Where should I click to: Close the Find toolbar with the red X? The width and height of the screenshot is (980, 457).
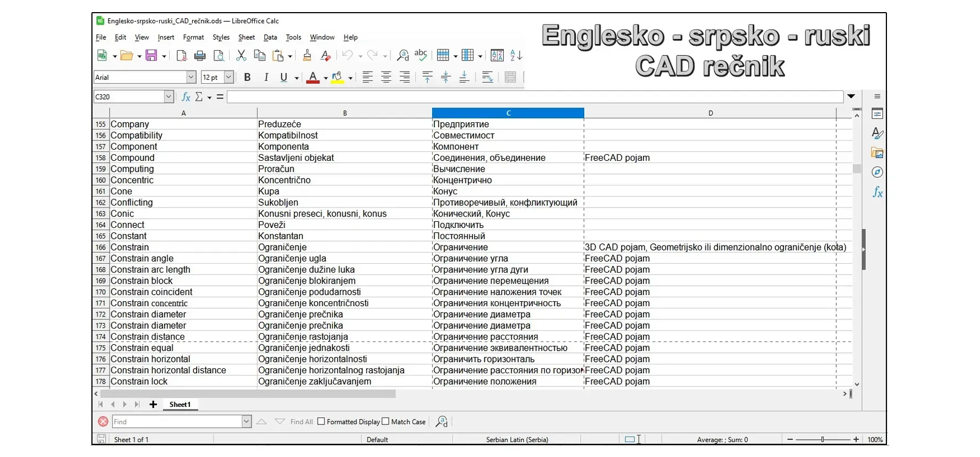click(103, 422)
